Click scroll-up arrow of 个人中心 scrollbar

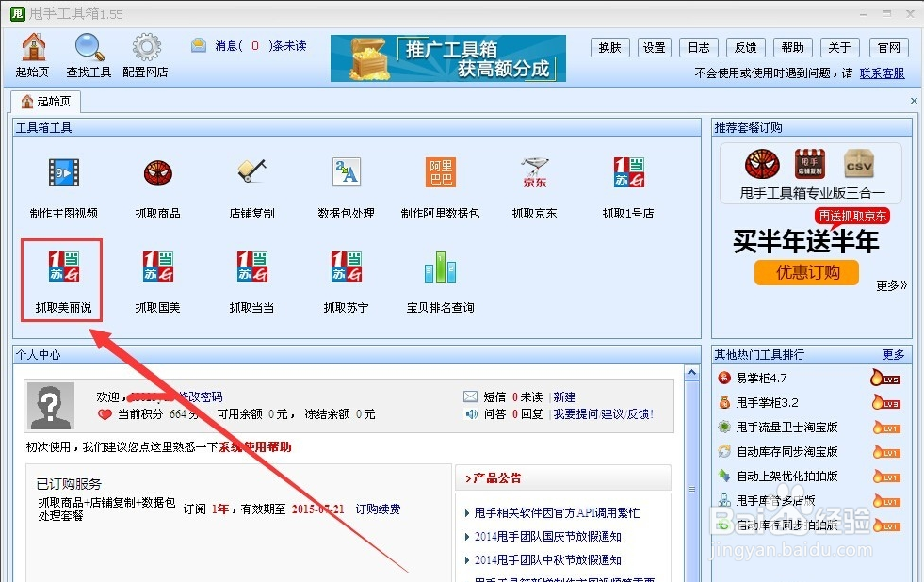point(691,373)
